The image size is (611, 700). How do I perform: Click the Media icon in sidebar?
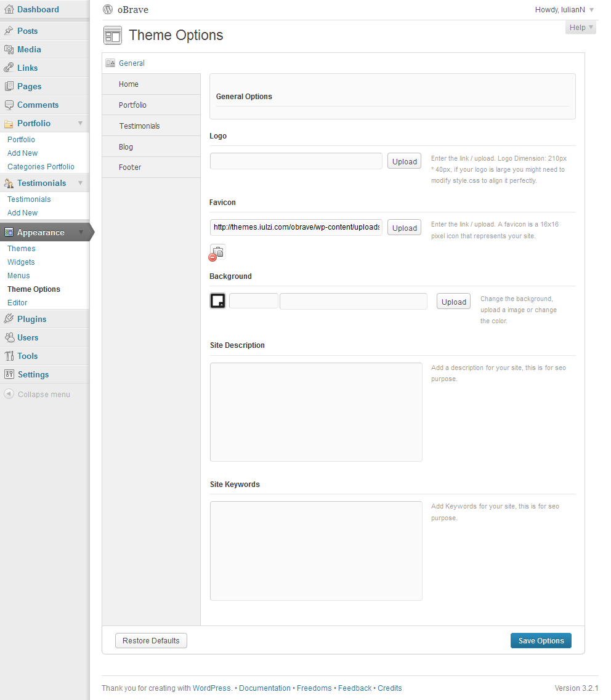tap(9, 49)
